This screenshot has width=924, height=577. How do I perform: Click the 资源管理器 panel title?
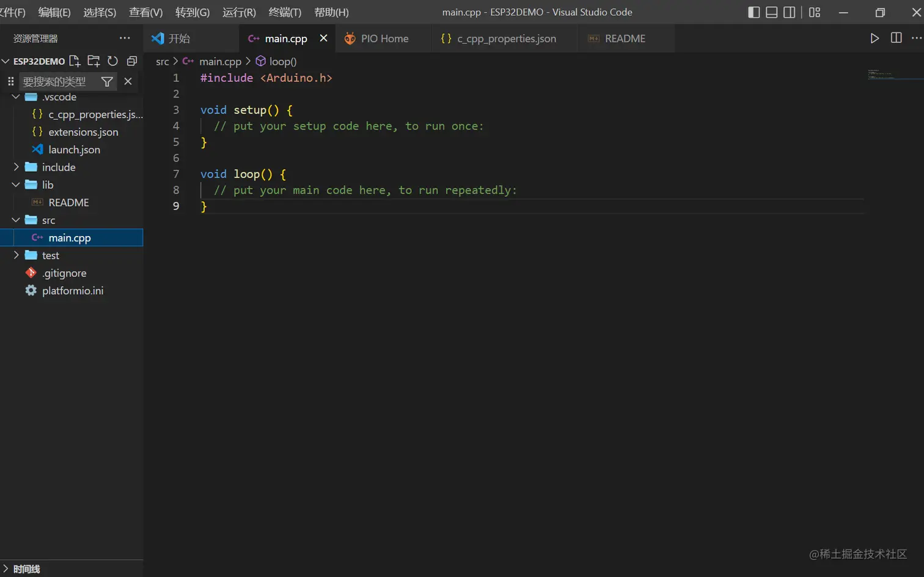35,39
